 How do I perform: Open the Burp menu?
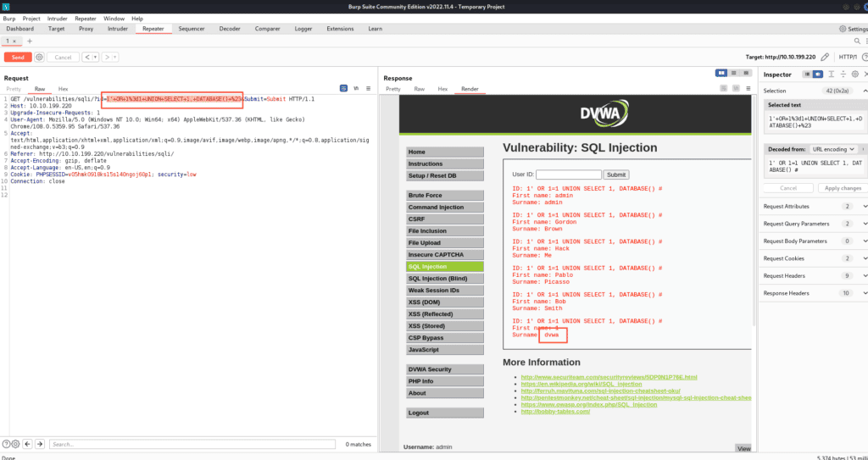click(x=9, y=19)
